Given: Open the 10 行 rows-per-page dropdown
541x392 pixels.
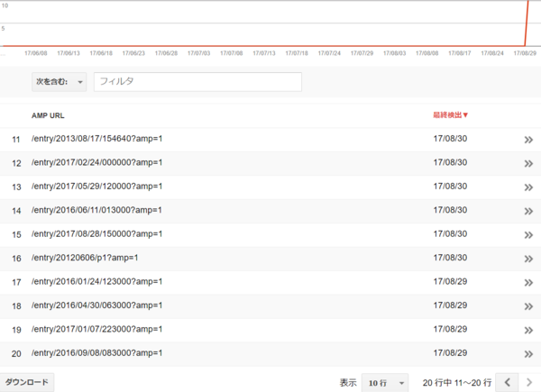Looking at the screenshot, I should 385,383.
